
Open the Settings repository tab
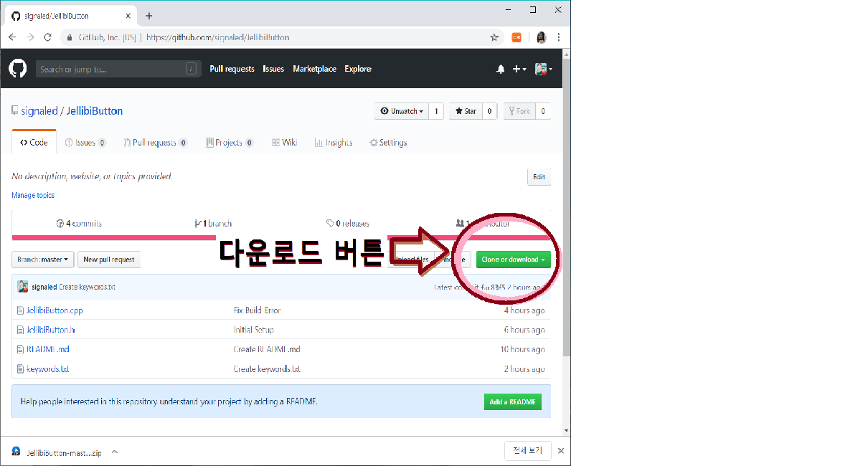click(388, 143)
